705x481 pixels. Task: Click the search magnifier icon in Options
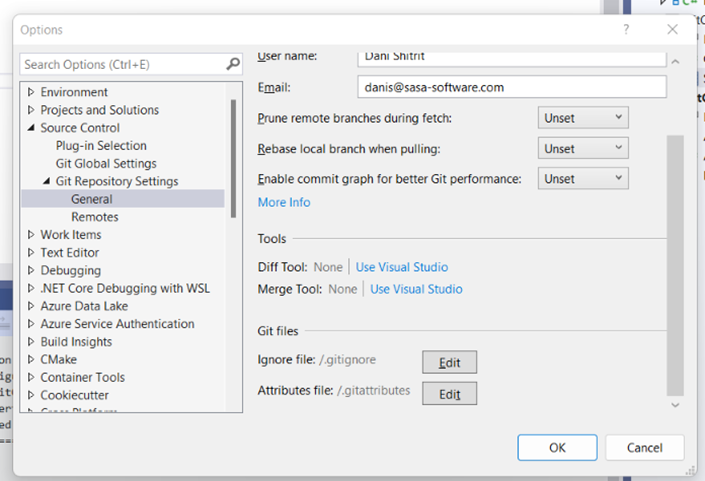click(233, 64)
